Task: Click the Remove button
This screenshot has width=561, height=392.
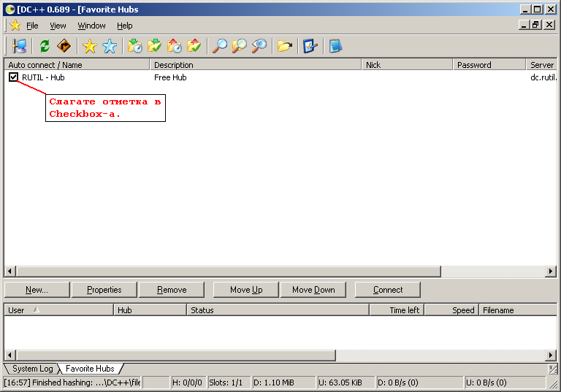Action: tap(172, 290)
